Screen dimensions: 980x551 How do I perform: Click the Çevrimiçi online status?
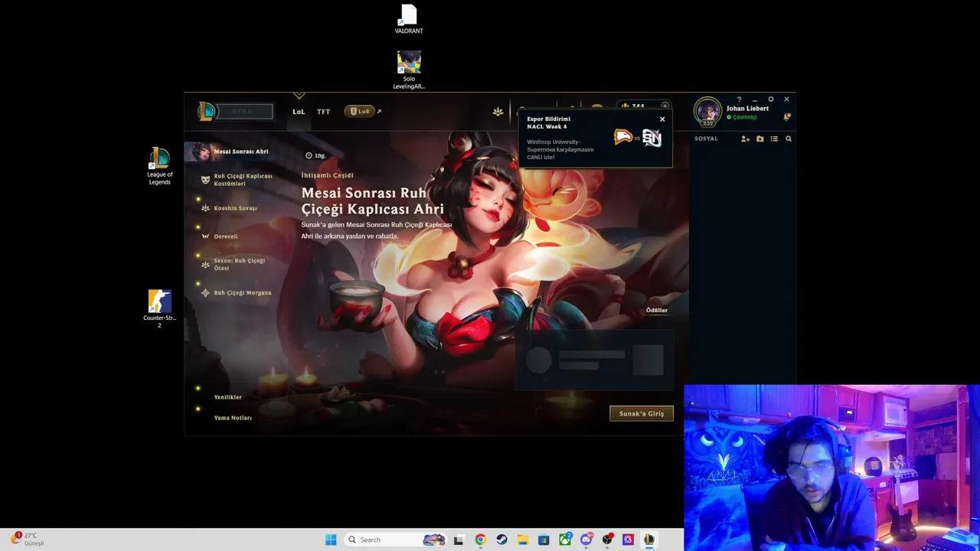pos(742,117)
